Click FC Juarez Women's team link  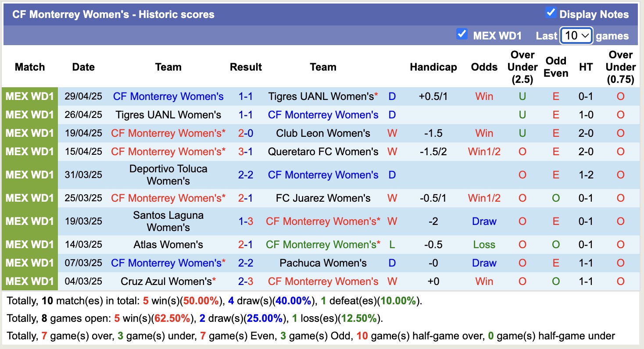[323, 198]
